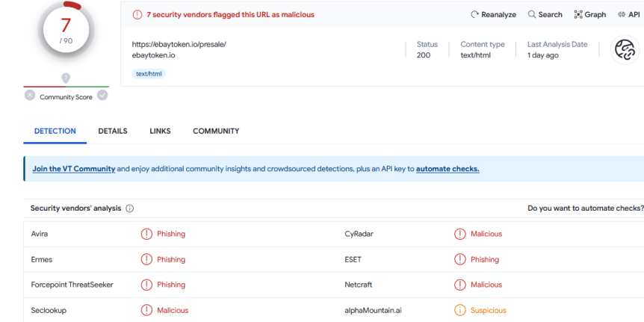Open the Graph view
644x322 pixels.
click(x=589, y=15)
